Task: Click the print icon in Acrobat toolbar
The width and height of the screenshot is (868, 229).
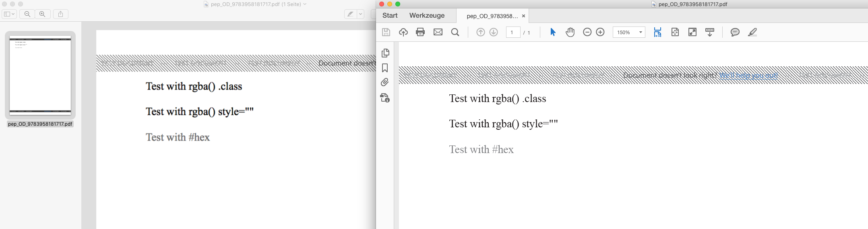Action: click(420, 32)
